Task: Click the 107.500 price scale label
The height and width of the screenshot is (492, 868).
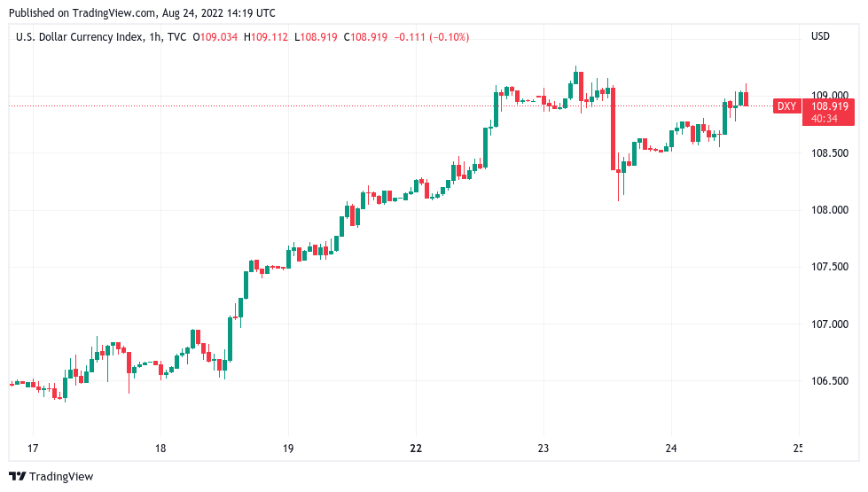Action: pyautogui.click(x=831, y=267)
